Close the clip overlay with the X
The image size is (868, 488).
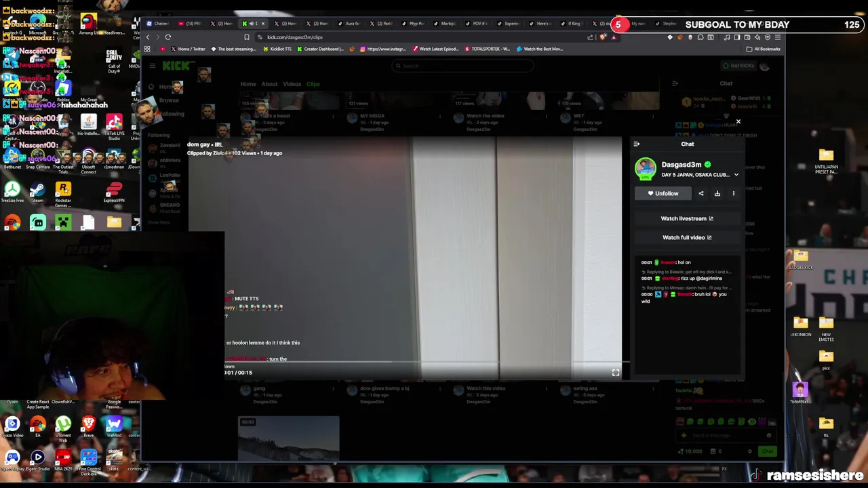pyautogui.click(x=738, y=122)
